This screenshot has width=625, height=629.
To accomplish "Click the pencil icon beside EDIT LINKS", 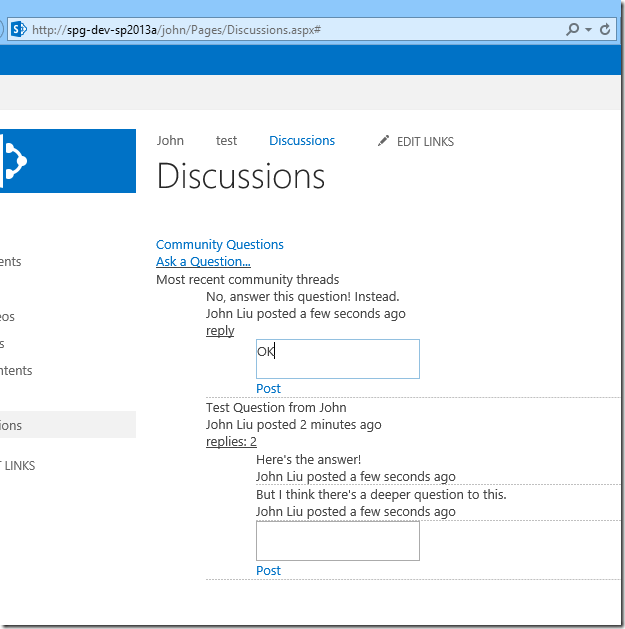I will (x=383, y=142).
